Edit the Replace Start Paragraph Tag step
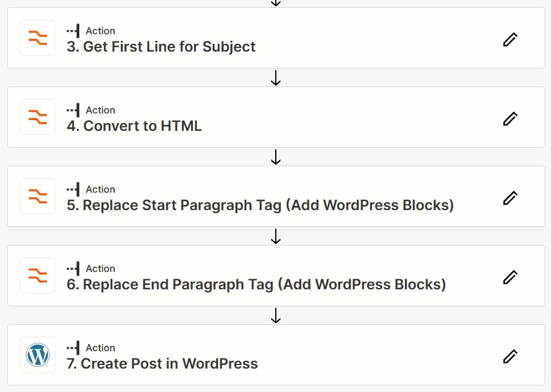Viewport: 551px width, 392px height. [510, 198]
